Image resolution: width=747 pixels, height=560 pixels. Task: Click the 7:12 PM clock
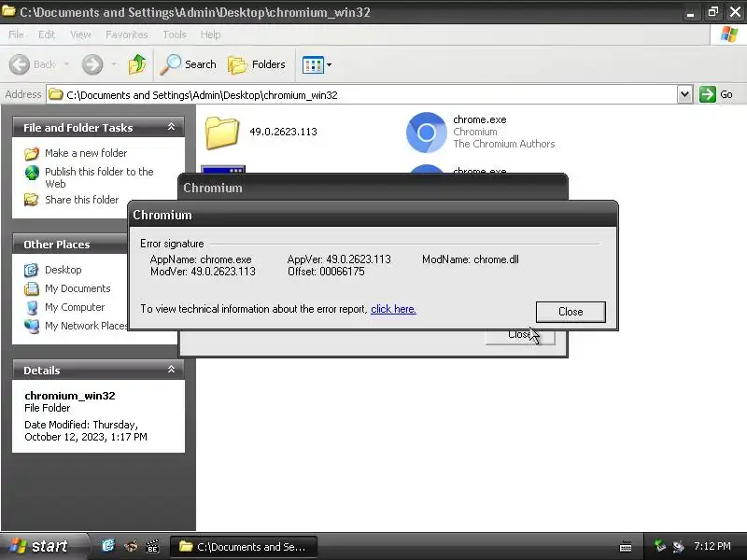[712, 546]
